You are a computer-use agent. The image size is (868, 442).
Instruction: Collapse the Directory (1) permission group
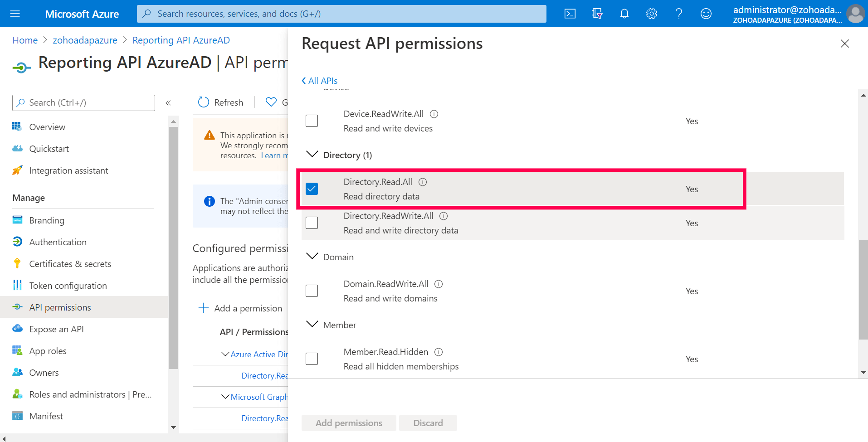coord(312,155)
